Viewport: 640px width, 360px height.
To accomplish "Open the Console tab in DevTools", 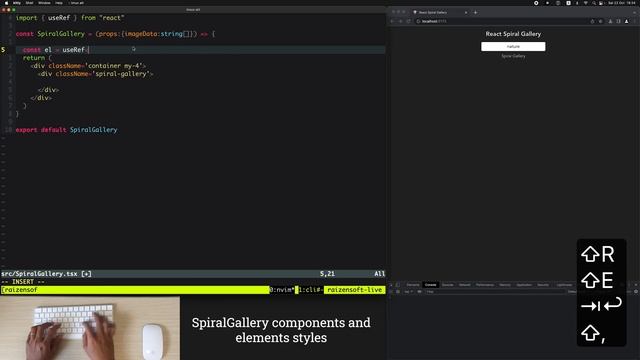I will (x=430, y=285).
